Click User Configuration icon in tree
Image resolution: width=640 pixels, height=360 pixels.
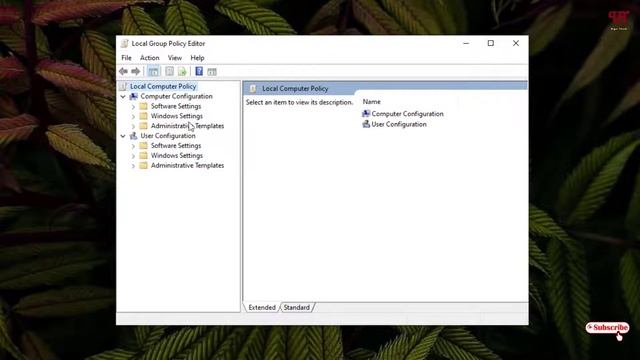pyautogui.click(x=133, y=136)
